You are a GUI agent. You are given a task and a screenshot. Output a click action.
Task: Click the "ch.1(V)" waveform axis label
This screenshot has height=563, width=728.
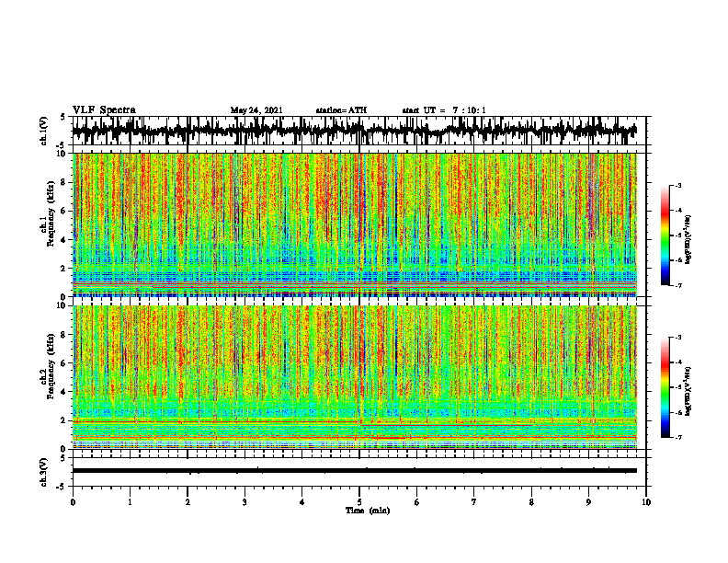44,131
